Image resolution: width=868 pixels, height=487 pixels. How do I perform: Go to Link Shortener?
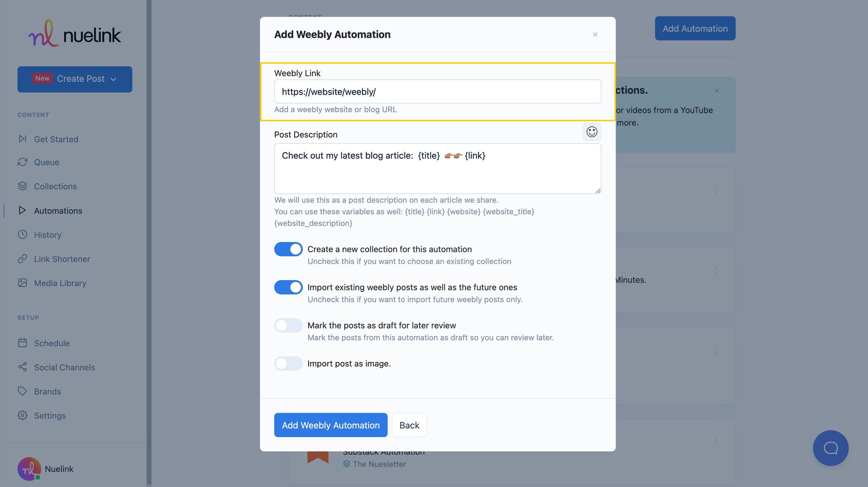pos(62,259)
